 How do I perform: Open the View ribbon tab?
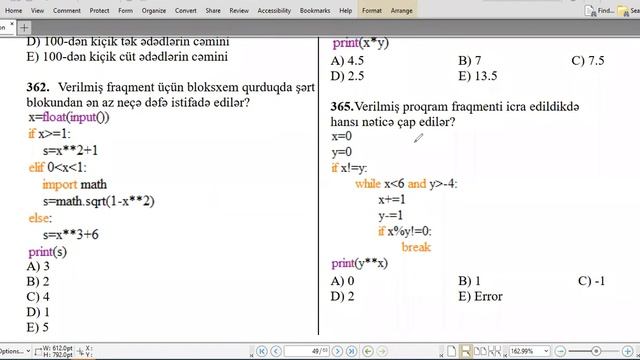[37, 11]
